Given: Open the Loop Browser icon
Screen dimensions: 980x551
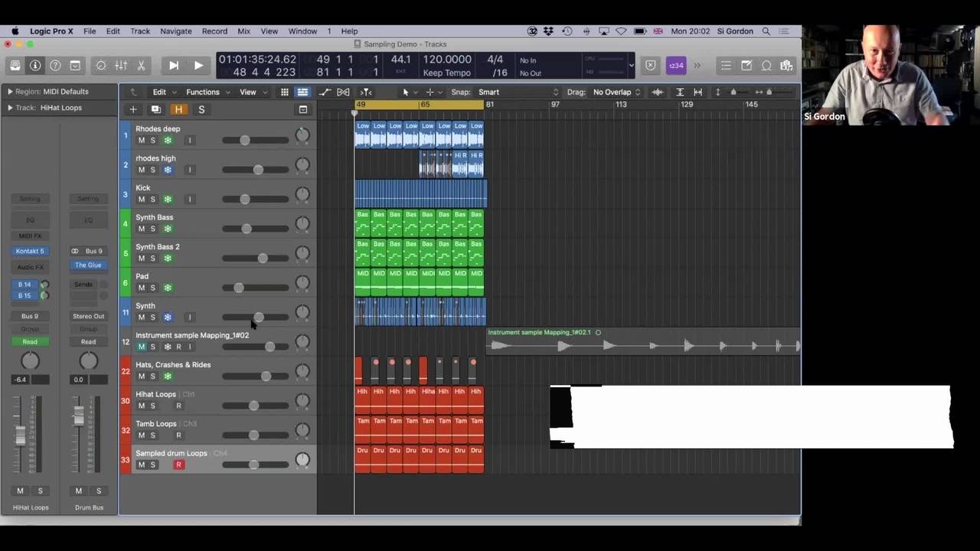Looking at the screenshot, I should tap(766, 66).
